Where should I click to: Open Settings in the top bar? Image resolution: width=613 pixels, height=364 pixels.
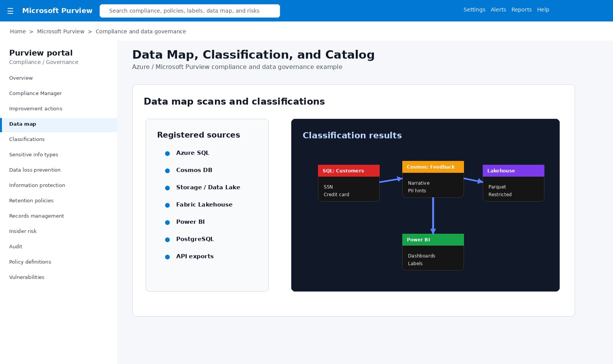474,10
